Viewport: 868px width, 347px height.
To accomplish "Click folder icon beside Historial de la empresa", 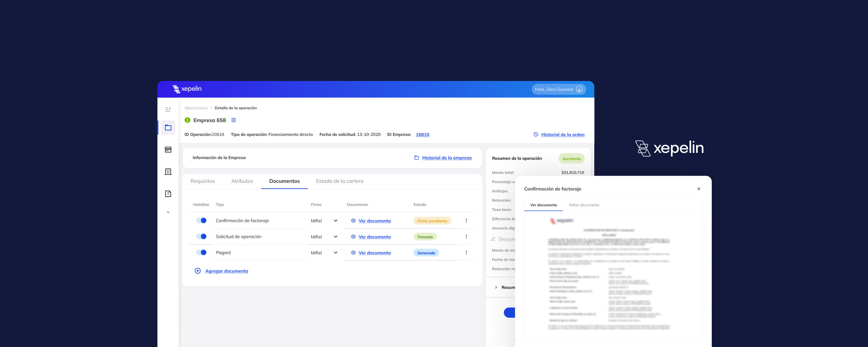I will [x=417, y=158].
